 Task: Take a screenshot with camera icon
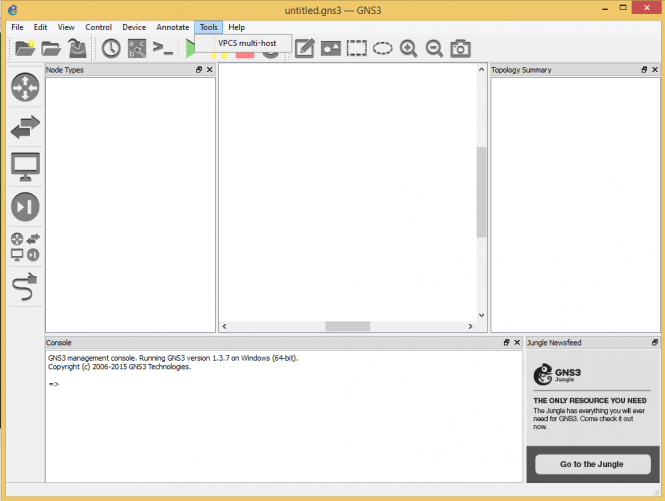[461, 48]
